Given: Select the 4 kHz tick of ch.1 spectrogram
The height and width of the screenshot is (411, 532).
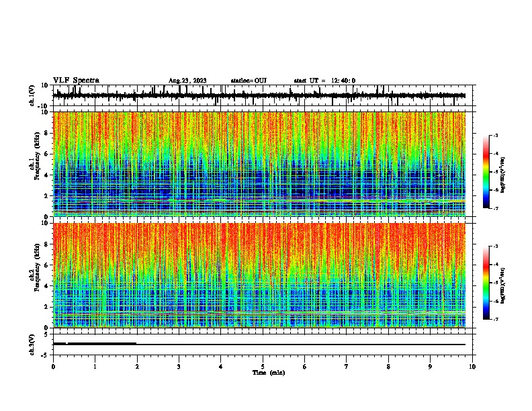Looking at the screenshot, I should [x=46, y=175].
